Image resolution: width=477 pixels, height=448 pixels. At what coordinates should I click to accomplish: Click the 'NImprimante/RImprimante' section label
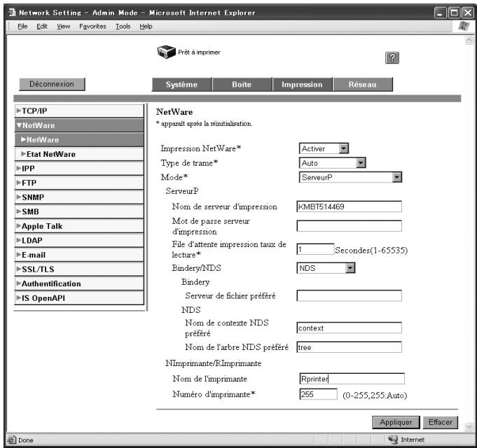coord(213,363)
